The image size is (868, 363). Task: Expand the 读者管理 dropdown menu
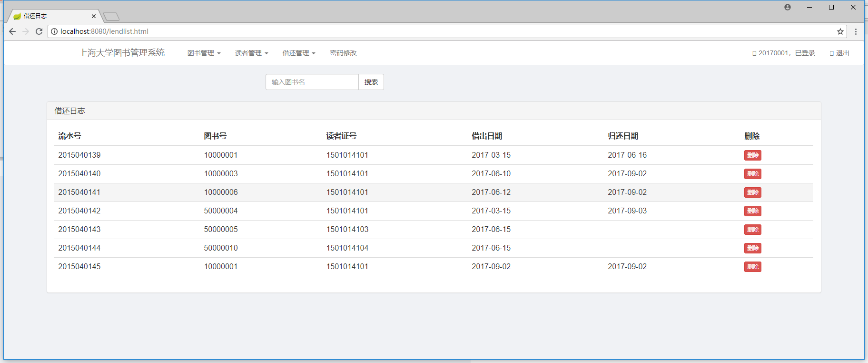tap(251, 53)
